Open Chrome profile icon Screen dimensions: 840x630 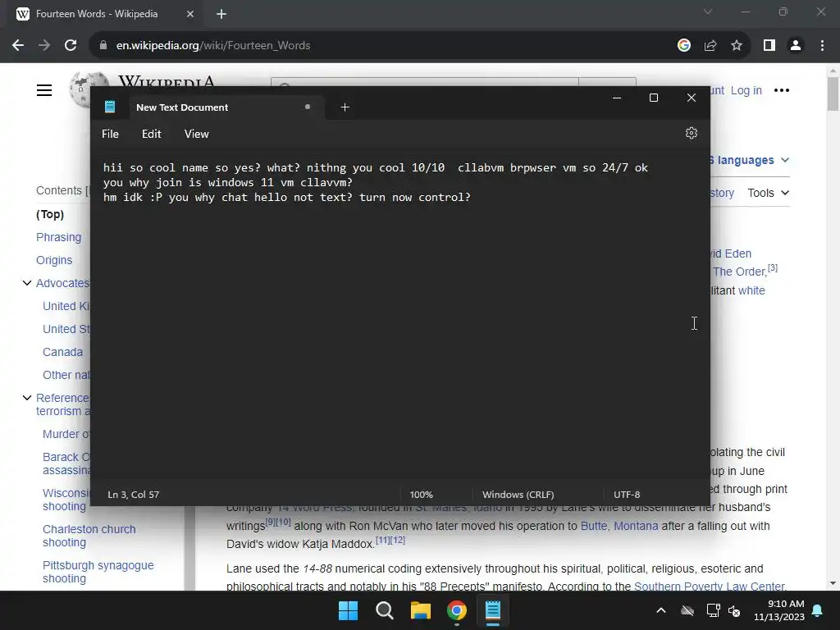point(796,46)
